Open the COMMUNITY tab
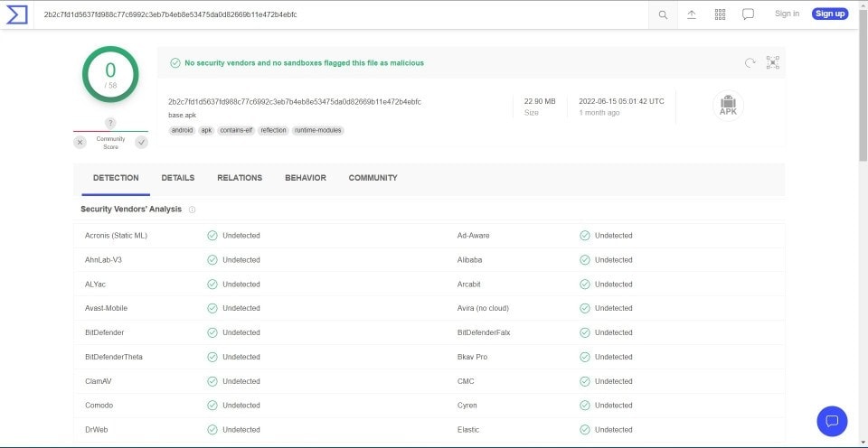This screenshot has width=868, height=448. click(x=373, y=178)
